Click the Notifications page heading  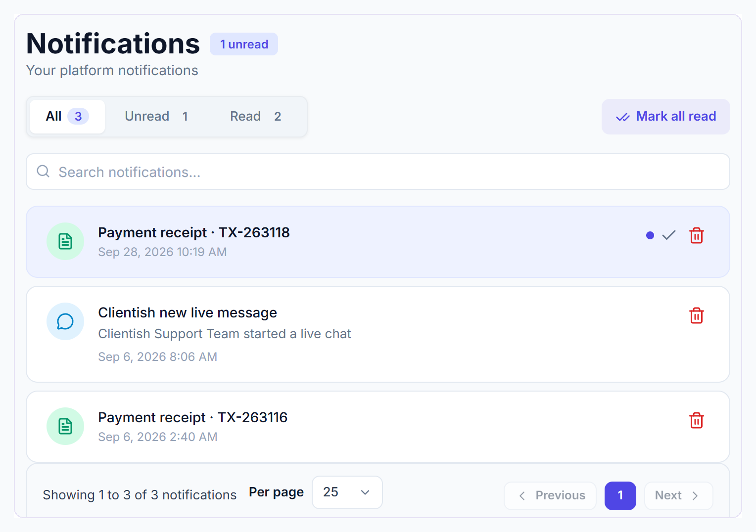pos(113,44)
